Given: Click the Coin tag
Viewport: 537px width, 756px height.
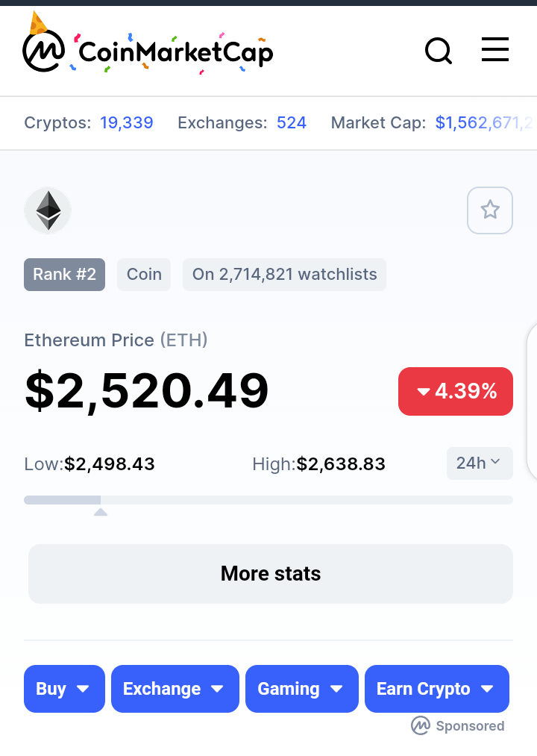Looking at the screenshot, I should coord(144,275).
